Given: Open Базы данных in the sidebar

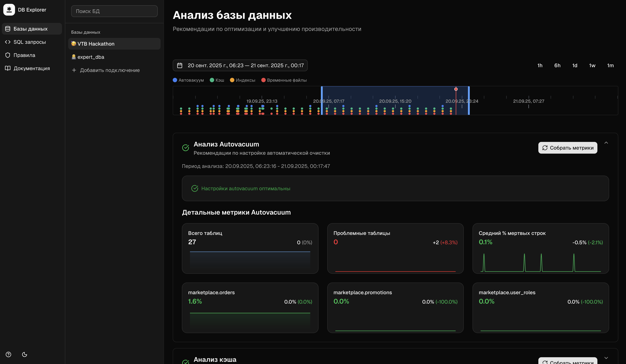Looking at the screenshot, I should tap(30, 29).
